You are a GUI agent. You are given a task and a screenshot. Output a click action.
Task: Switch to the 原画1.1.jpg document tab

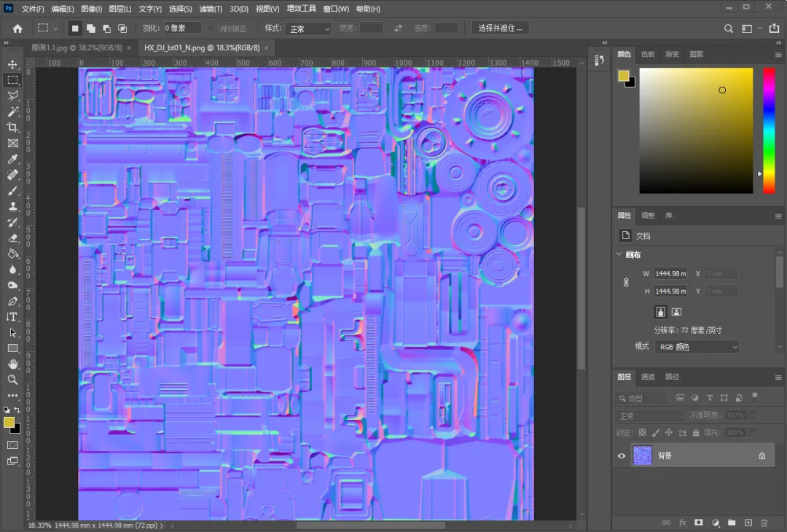[76, 47]
